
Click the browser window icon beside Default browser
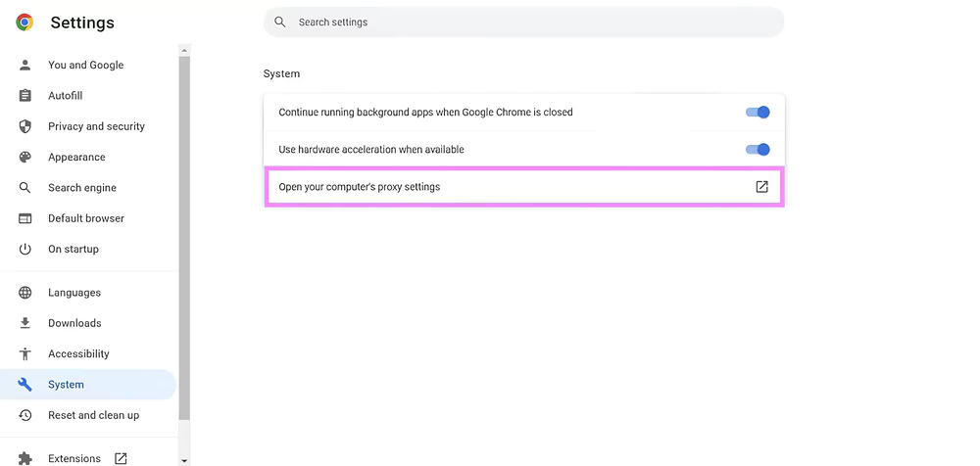25,218
